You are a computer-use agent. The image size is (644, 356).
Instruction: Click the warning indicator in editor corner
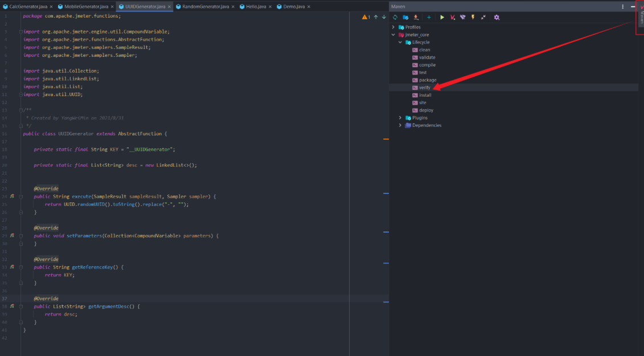point(366,17)
